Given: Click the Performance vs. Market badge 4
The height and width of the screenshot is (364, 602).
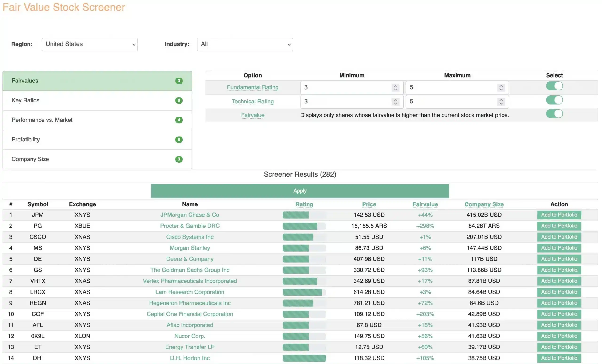Looking at the screenshot, I should point(179,120).
